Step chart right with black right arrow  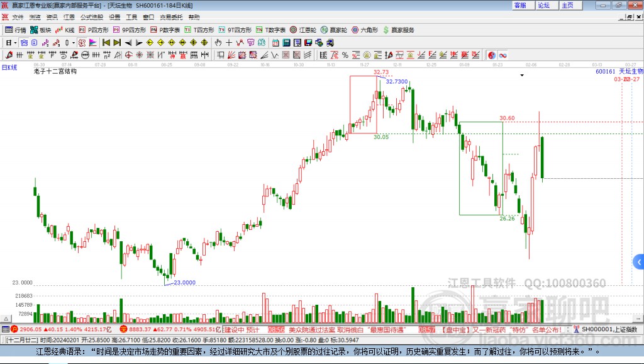pyautogui.click(x=139, y=43)
